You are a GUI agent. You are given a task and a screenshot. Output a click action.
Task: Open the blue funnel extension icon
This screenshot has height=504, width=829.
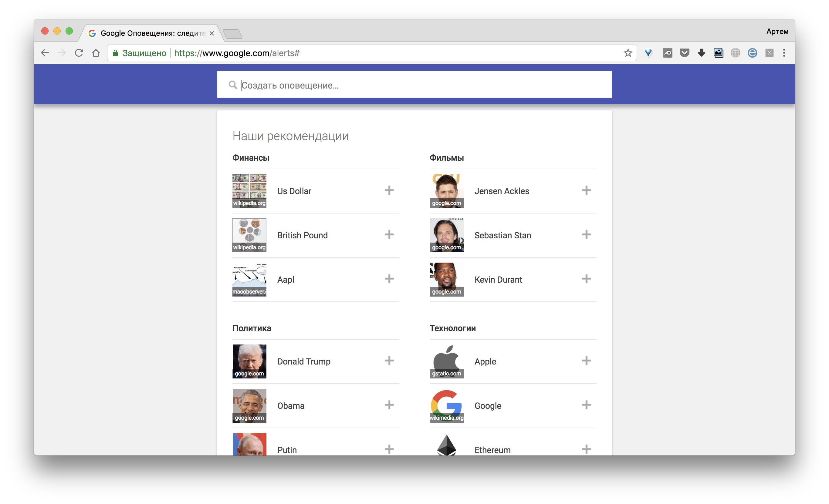[x=648, y=53]
